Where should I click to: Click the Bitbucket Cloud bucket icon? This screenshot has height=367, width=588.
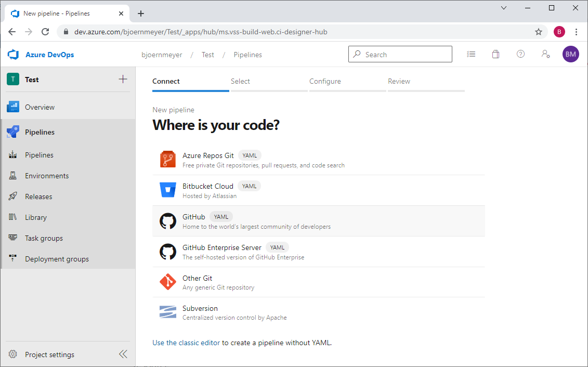pyautogui.click(x=168, y=190)
